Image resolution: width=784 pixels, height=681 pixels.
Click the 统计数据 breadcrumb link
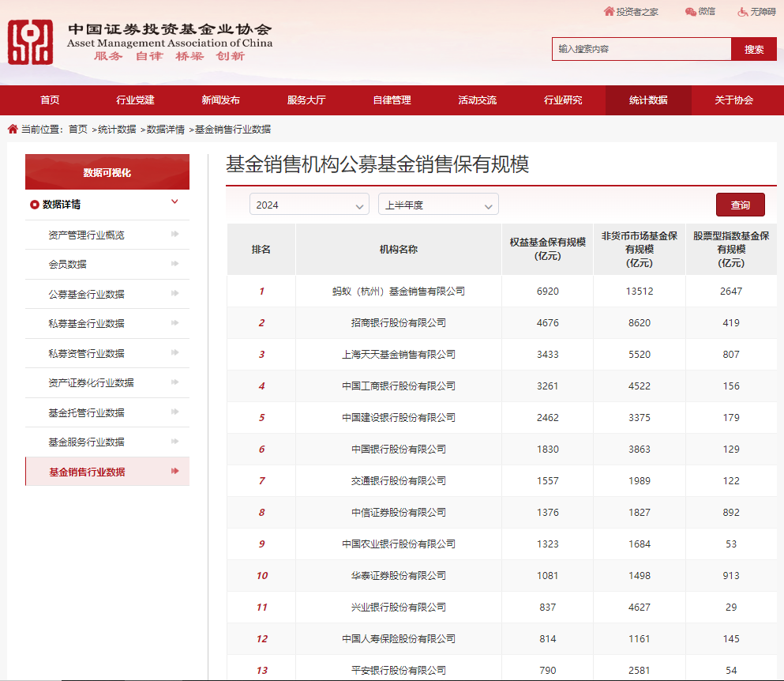coord(117,130)
